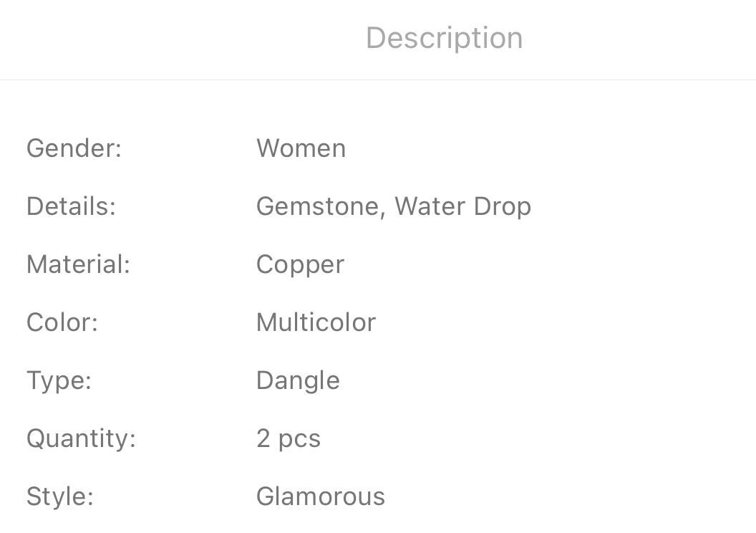Image resolution: width=756 pixels, height=533 pixels.
Task: Click the pcs unit text
Action: 299,439
